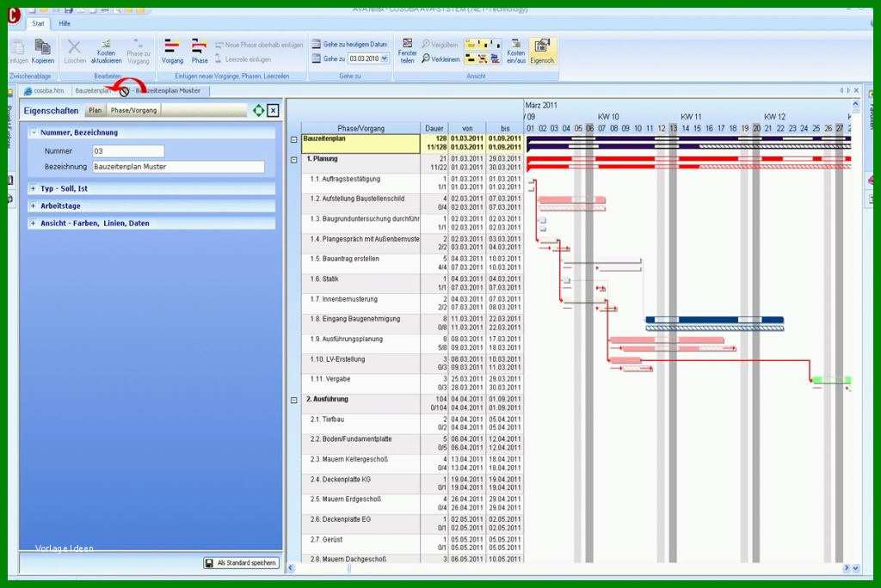
Task: Toggle bottom-middle view icon in Ansicht grid
Action: coord(483,58)
